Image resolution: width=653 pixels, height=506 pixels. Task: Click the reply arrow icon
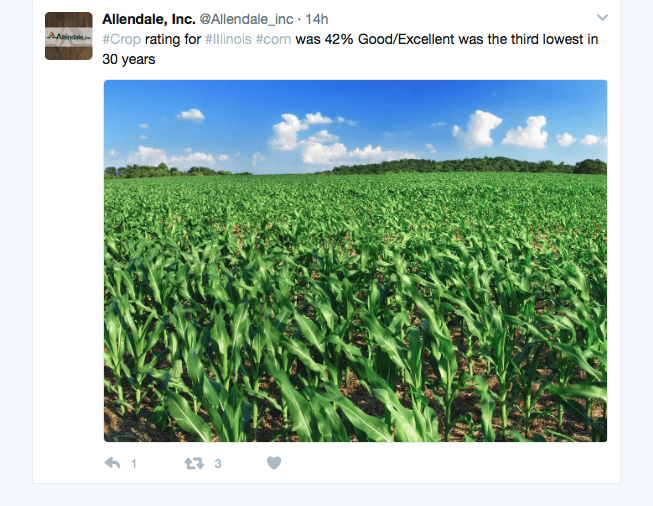(x=112, y=463)
